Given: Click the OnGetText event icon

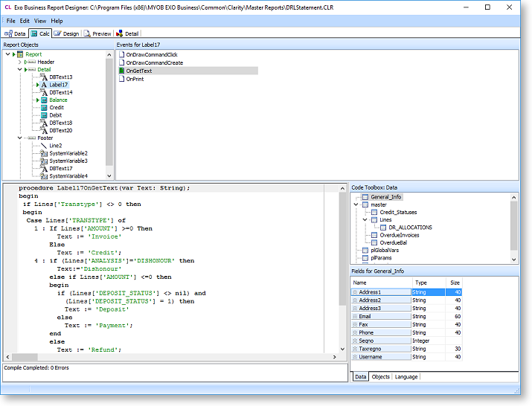Looking at the screenshot, I should [x=121, y=71].
